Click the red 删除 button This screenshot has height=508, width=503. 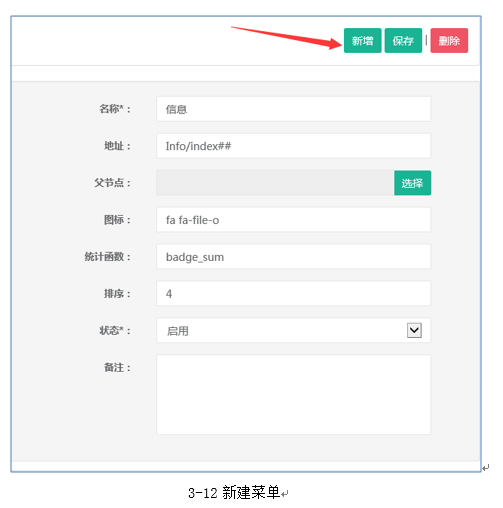[x=449, y=41]
